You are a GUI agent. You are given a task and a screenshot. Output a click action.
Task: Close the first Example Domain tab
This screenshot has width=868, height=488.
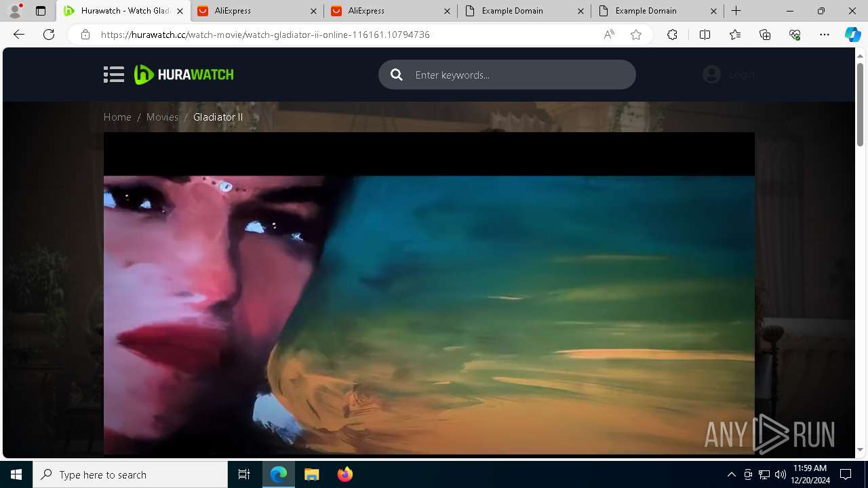(x=580, y=11)
